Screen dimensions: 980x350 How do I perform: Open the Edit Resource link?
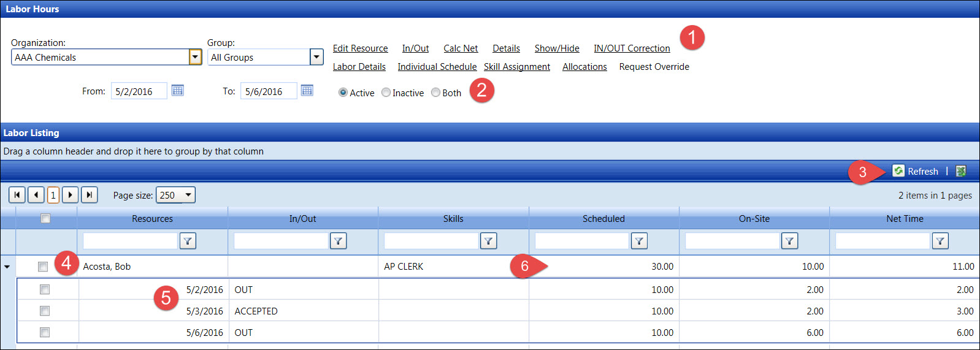(x=360, y=48)
